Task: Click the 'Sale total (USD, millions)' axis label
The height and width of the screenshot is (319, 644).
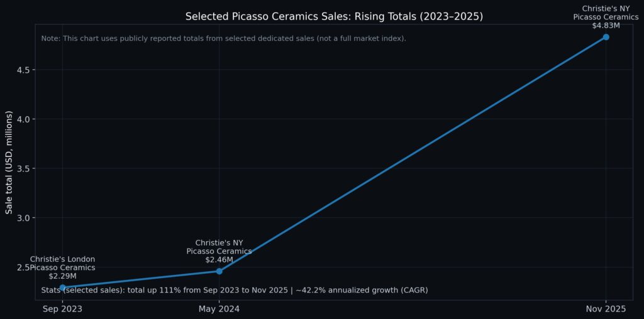Action: 9,162
